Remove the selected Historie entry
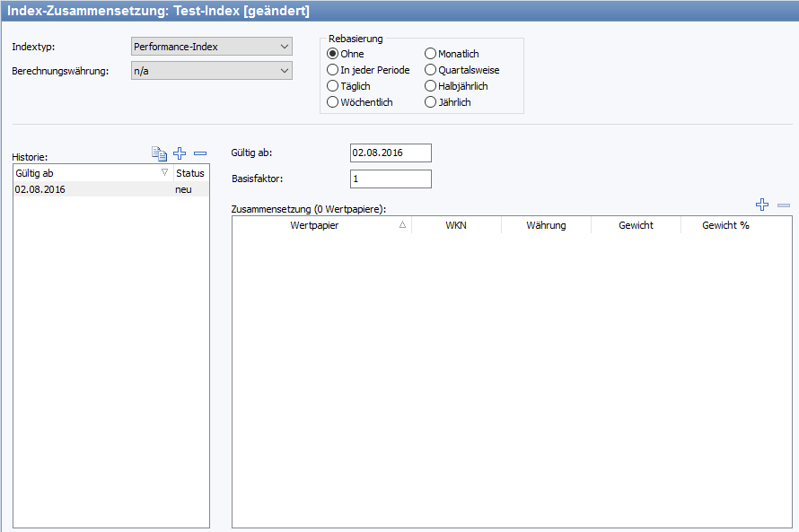This screenshot has width=799, height=532. (200, 153)
